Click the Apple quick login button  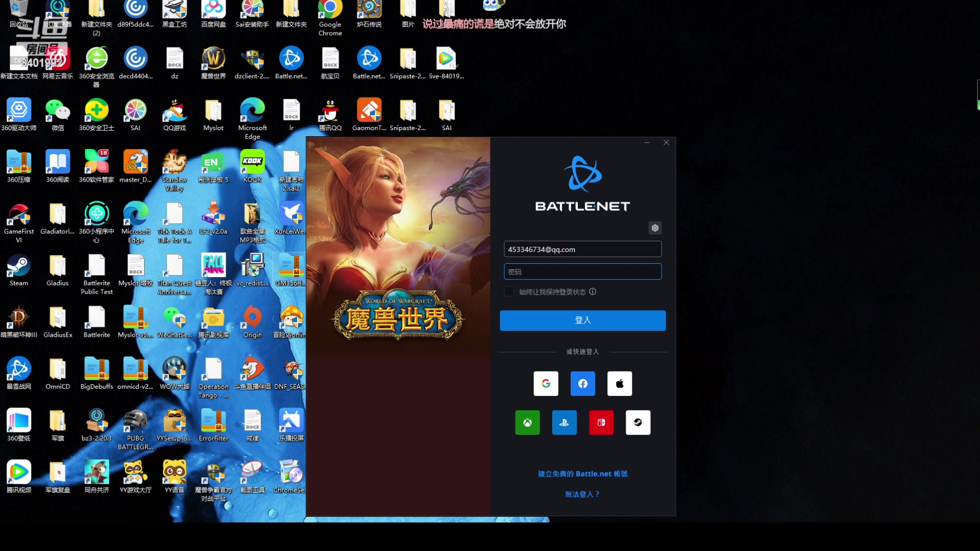[620, 384]
